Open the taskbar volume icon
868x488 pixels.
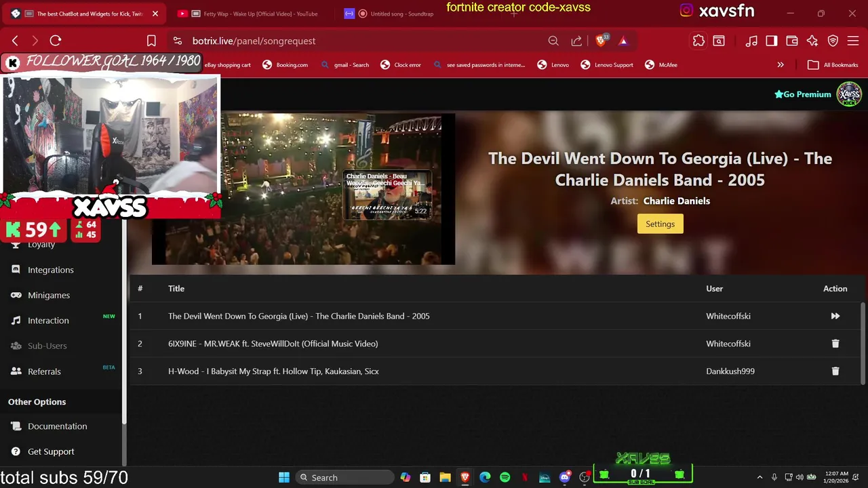pos(800,477)
